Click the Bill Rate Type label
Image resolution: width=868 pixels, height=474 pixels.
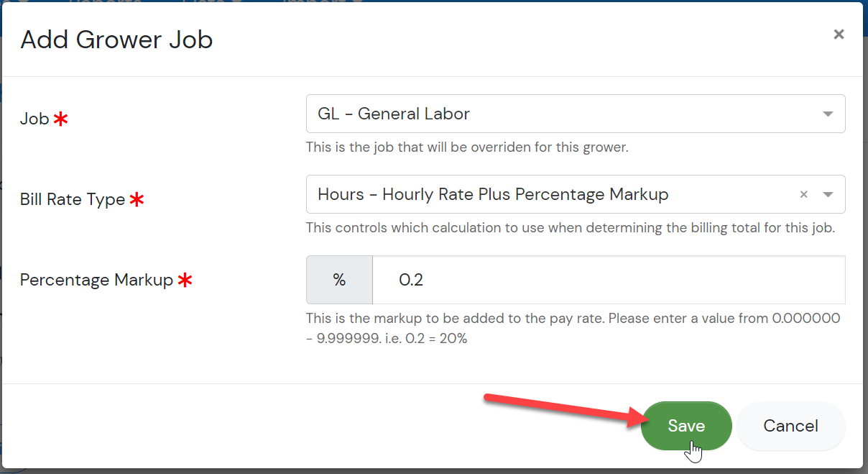(73, 199)
